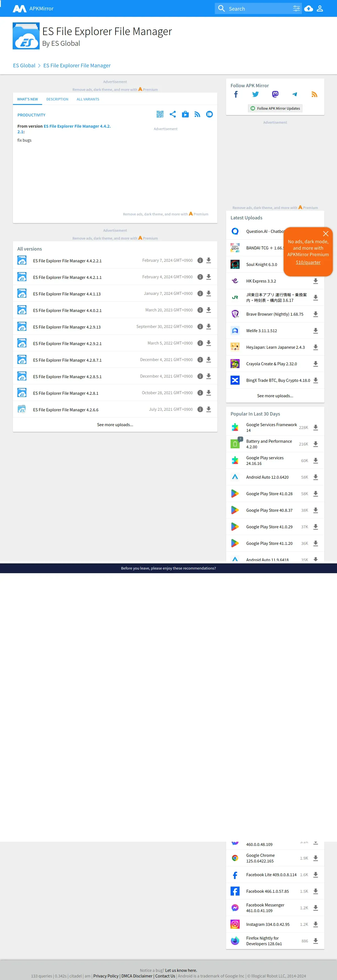Open Battery and Performance 4.2.00
This screenshot has height=980, width=337.
pos(269,444)
